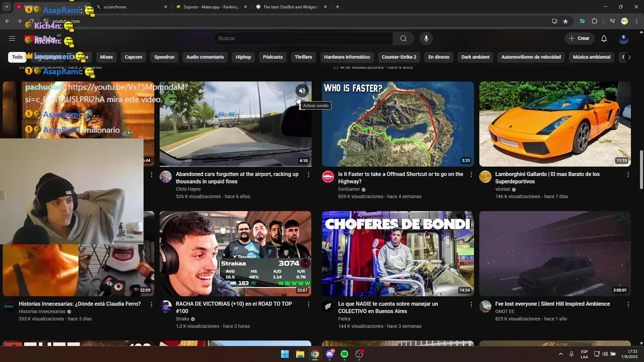The width and height of the screenshot is (644, 362).
Task: Open Windows Start menu
Action: (285, 354)
